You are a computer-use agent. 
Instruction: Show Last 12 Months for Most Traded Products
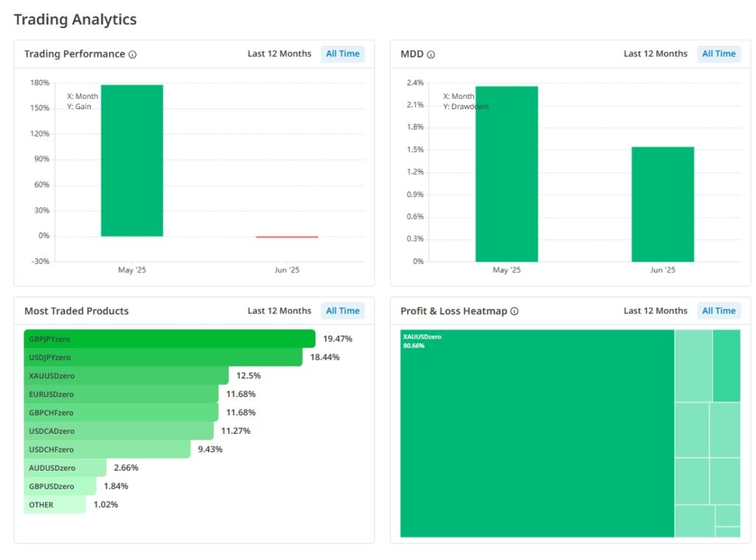(279, 311)
